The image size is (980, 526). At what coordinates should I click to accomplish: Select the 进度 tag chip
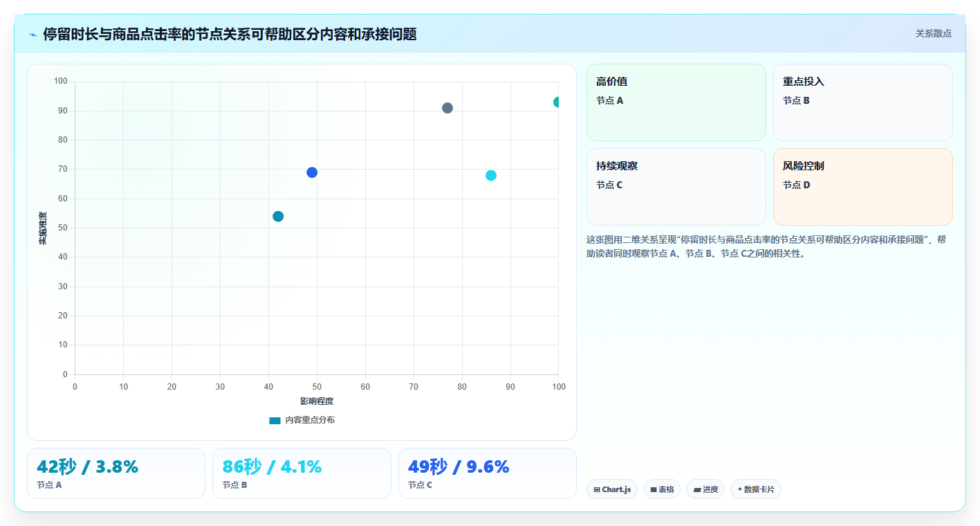705,489
